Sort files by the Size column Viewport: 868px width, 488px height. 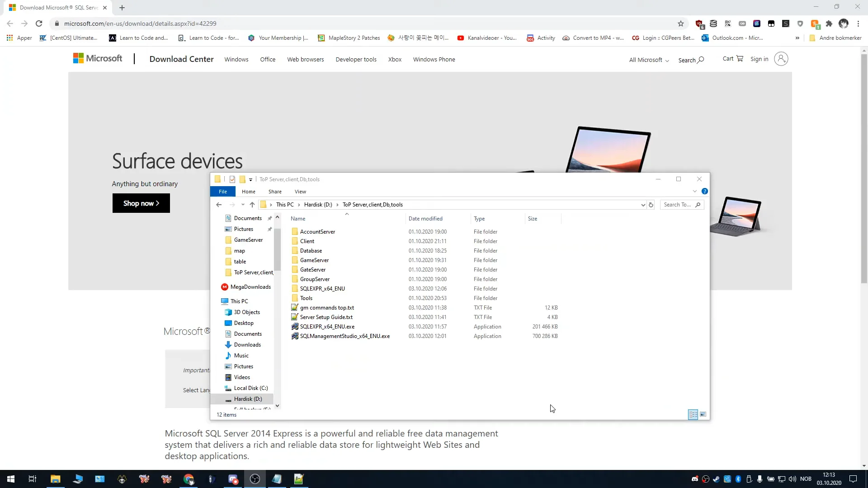tap(533, 219)
